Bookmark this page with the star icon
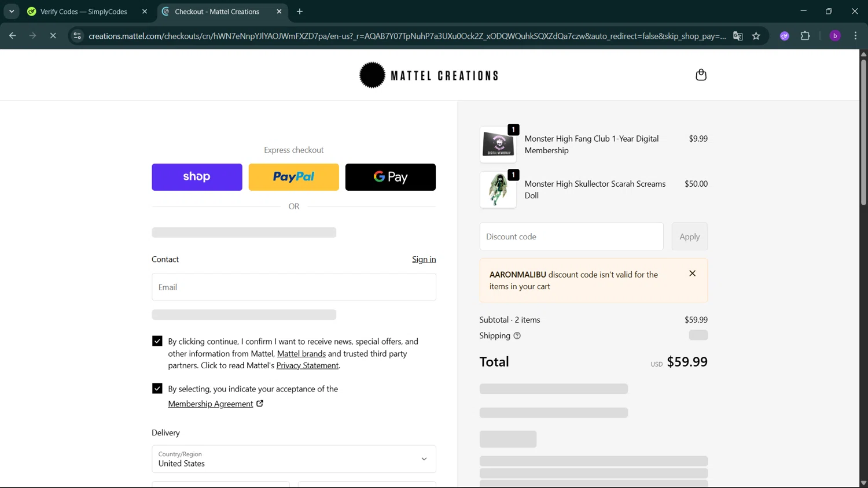868x488 pixels. click(x=756, y=36)
